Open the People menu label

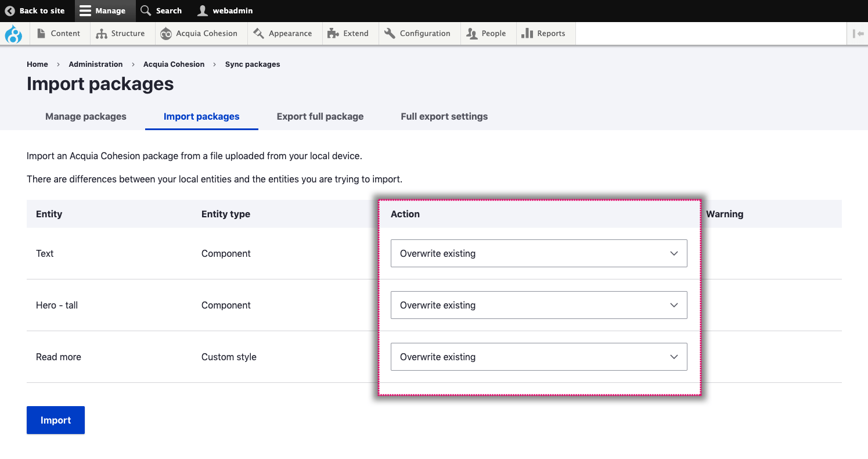pyautogui.click(x=494, y=34)
